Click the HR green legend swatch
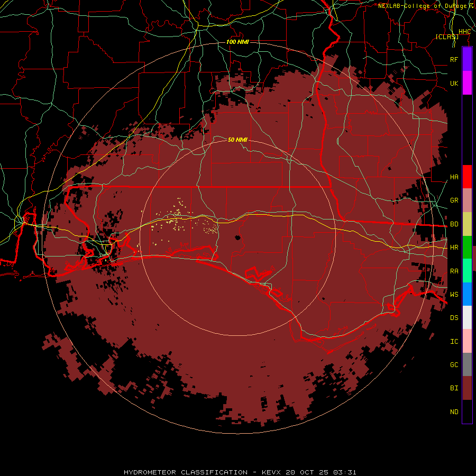 coord(467,248)
